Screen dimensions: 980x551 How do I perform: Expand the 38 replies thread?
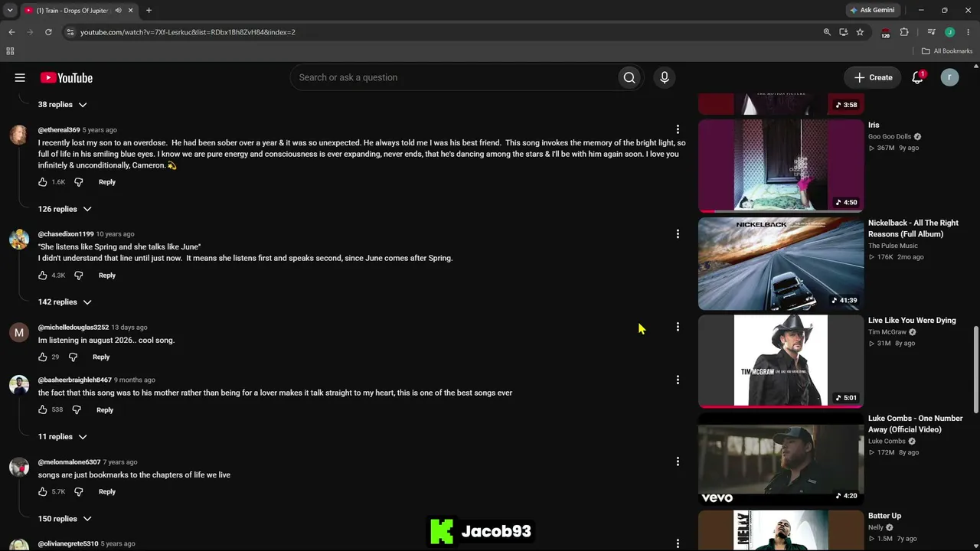pos(62,104)
